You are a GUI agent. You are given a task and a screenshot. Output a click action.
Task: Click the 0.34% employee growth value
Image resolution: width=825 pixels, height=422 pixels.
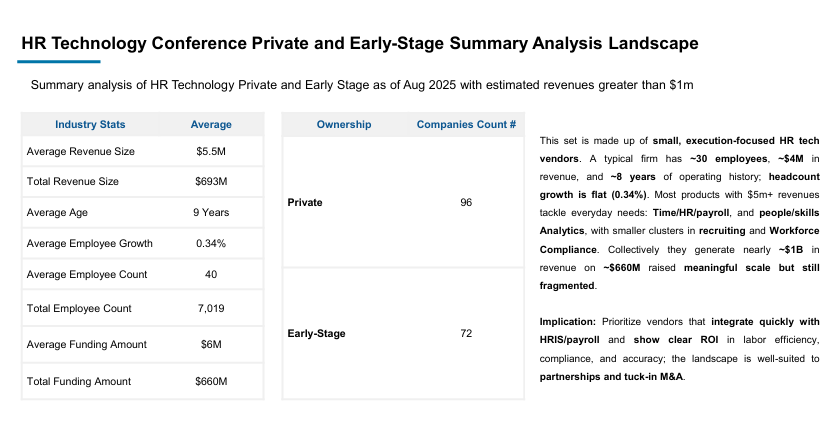click(211, 243)
